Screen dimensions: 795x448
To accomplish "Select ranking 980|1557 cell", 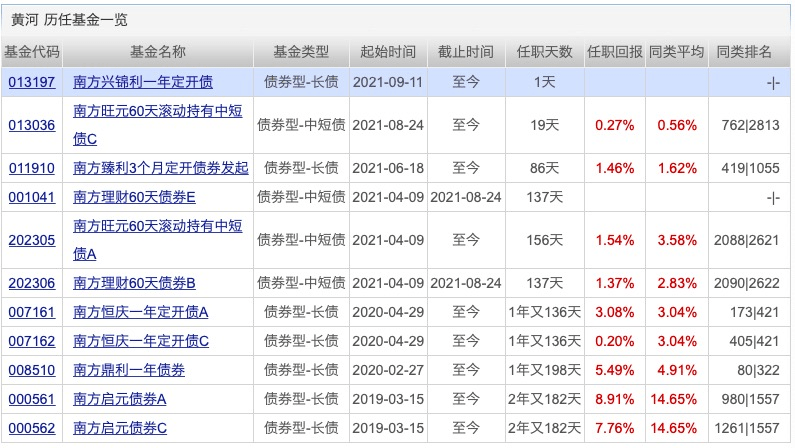I will click(x=750, y=399).
